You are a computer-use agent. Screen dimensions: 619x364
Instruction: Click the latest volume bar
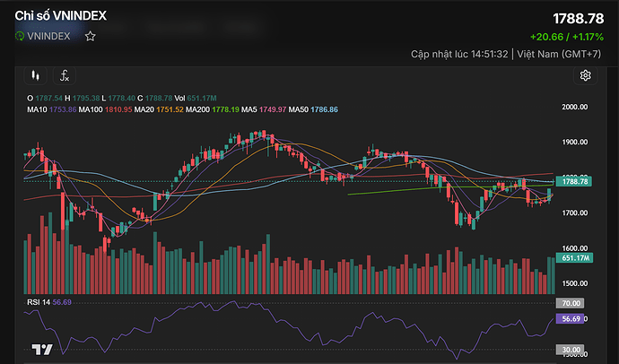[x=553, y=275]
